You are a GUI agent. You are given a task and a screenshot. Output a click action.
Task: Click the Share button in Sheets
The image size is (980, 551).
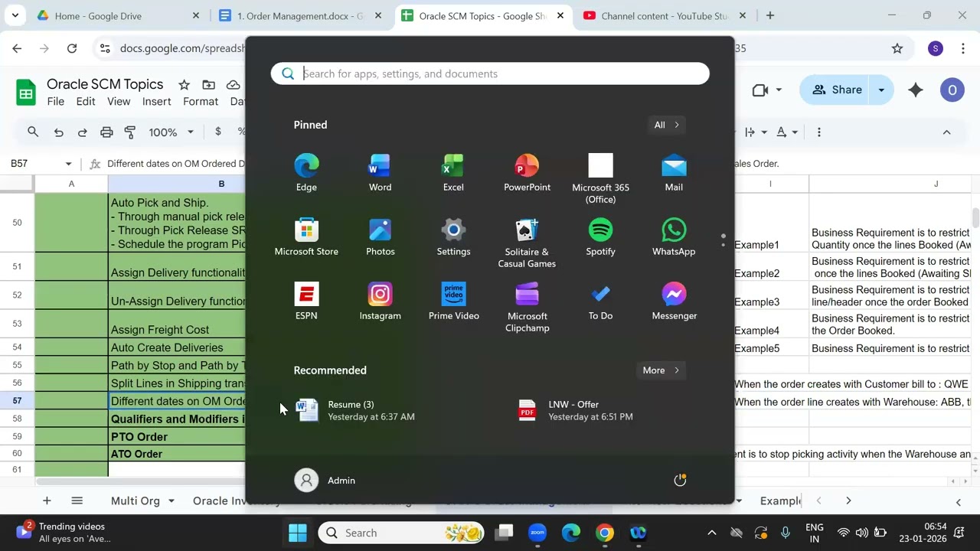click(x=835, y=90)
